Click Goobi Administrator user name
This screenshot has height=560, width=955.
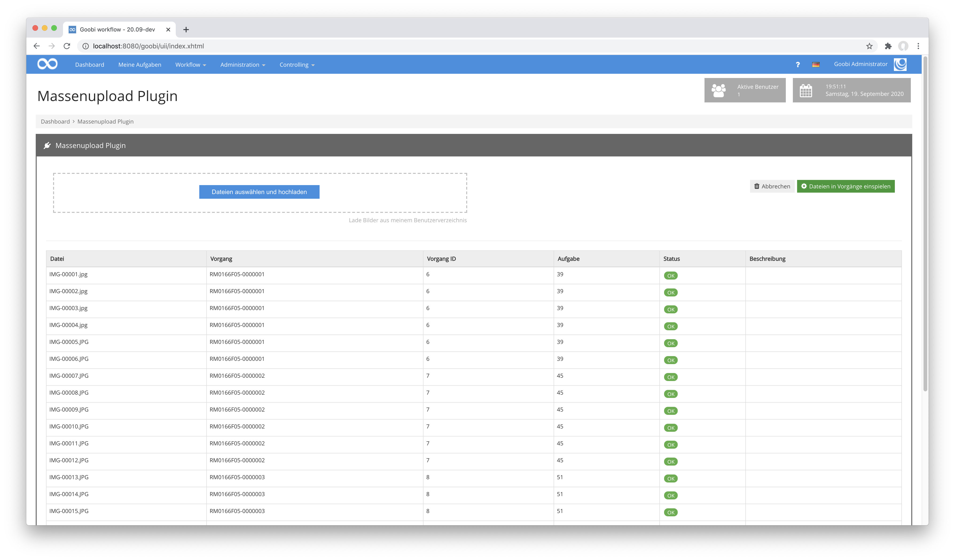[861, 64]
